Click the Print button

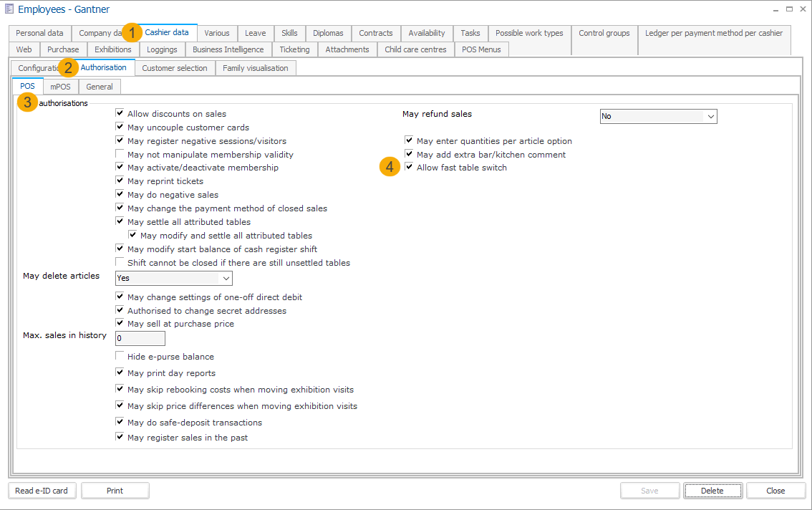115,491
